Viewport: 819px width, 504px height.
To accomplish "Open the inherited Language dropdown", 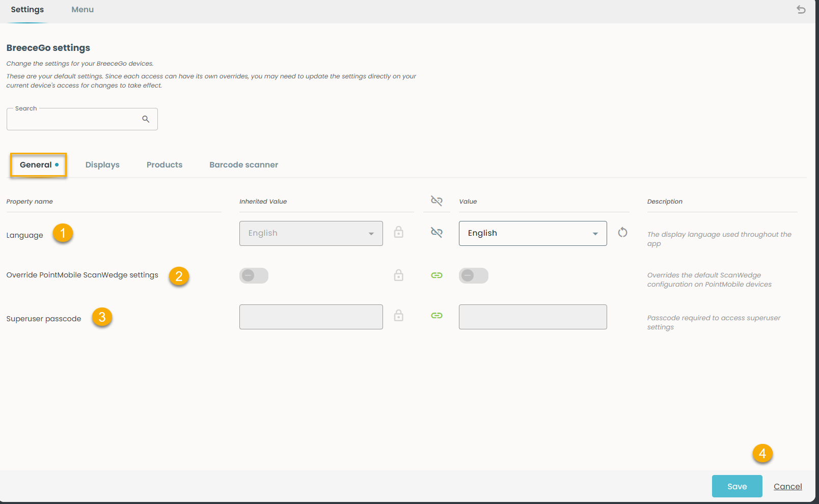I will coord(311,233).
